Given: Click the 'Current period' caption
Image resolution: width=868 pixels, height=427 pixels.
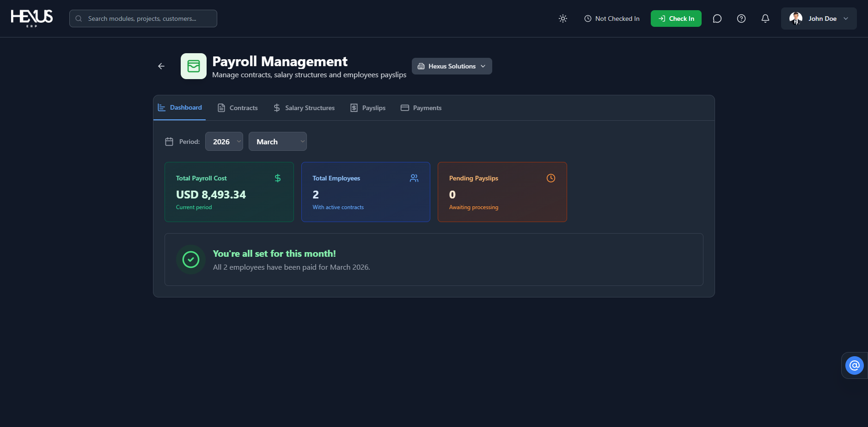Looking at the screenshot, I should click(194, 207).
